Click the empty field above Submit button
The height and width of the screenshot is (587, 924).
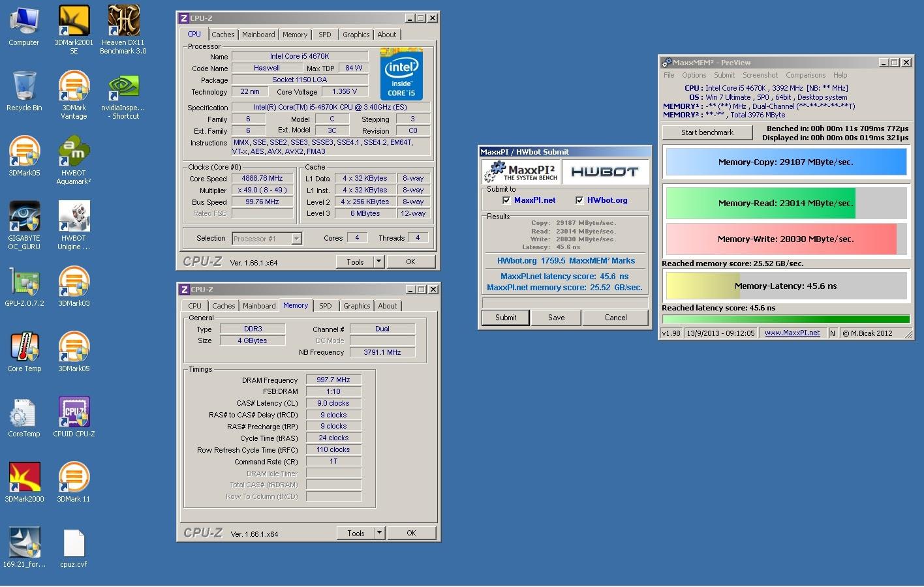pos(565,303)
